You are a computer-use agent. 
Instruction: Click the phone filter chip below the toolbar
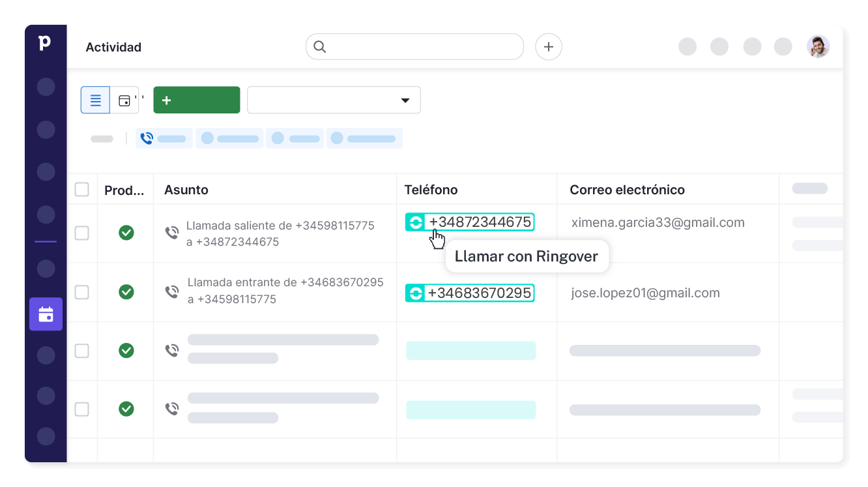pos(164,138)
